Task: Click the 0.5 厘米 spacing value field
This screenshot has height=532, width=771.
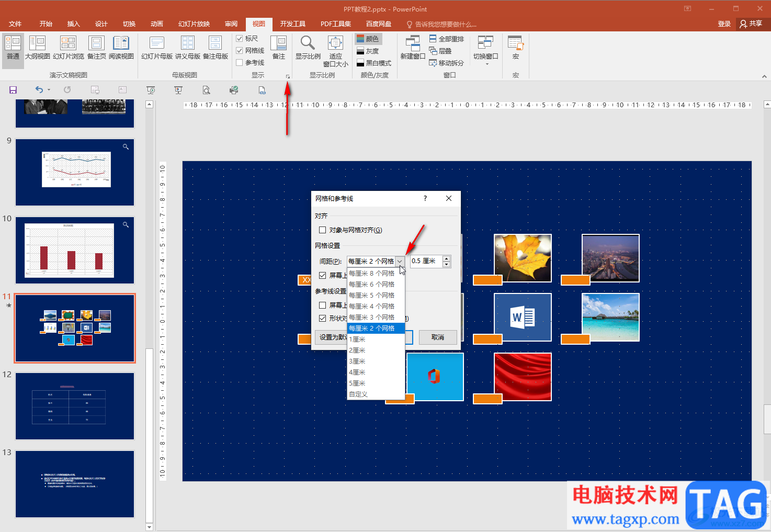Action: point(426,261)
